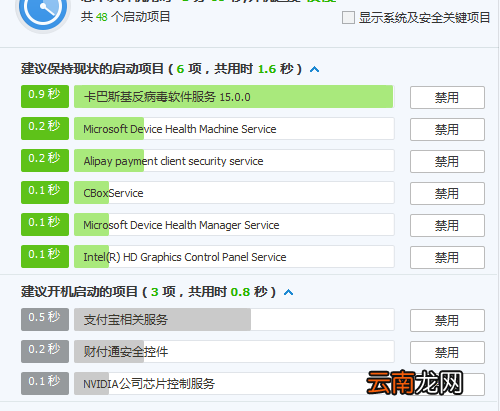The width and height of the screenshot is (500, 411).
Task: Click the 0.9 秒 time badge
Action: 45,96
